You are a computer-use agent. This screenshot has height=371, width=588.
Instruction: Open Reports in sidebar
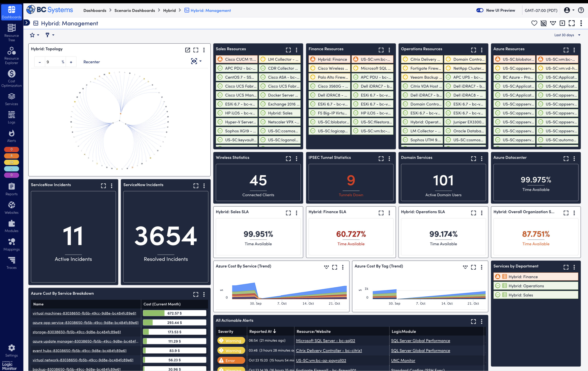(x=11, y=189)
